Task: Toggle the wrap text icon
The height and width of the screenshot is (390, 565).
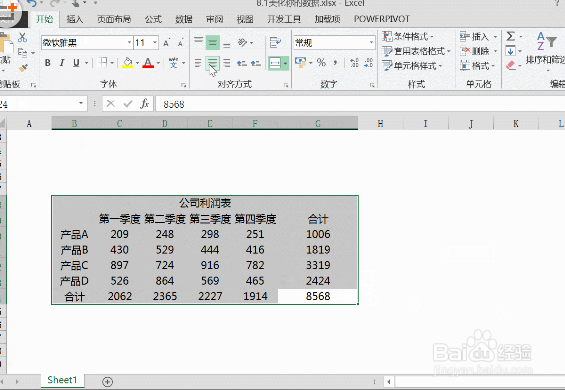Action: 275,43
